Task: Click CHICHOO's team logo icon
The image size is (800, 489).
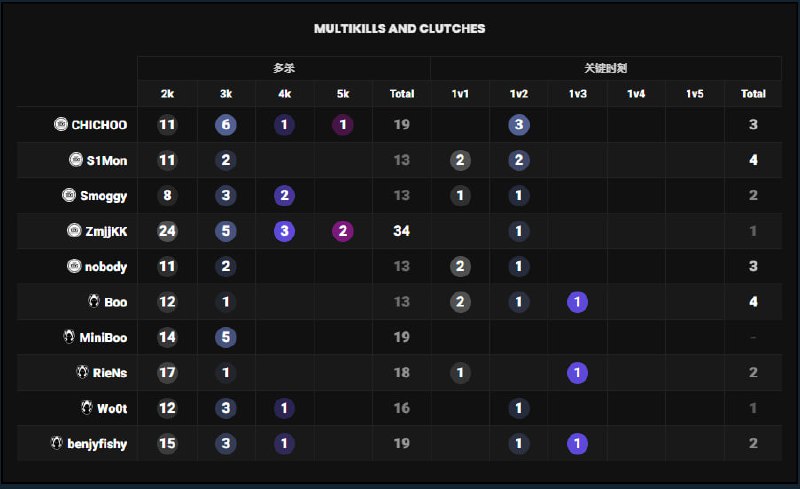Action: point(61,125)
